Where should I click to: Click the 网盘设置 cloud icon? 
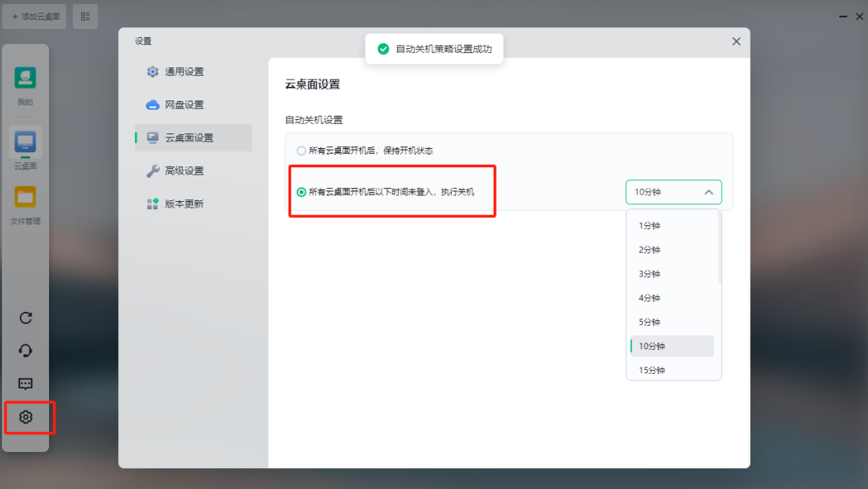click(x=152, y=105)
